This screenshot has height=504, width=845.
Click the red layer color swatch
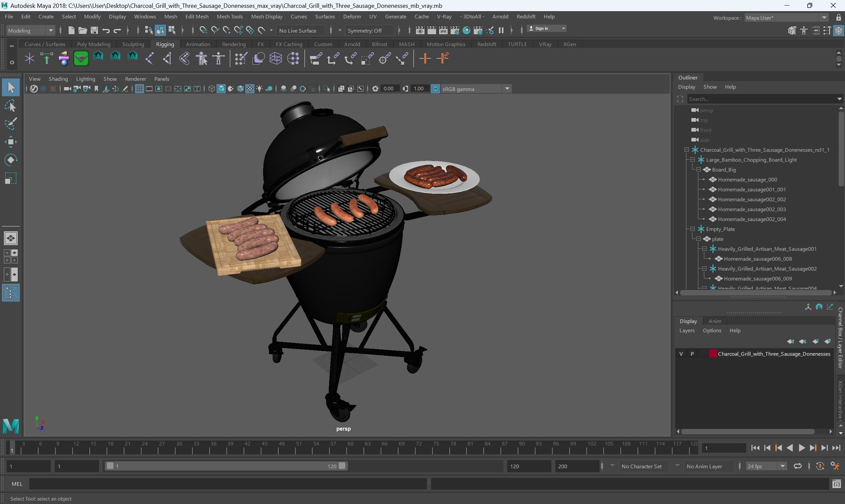[713, 354]
